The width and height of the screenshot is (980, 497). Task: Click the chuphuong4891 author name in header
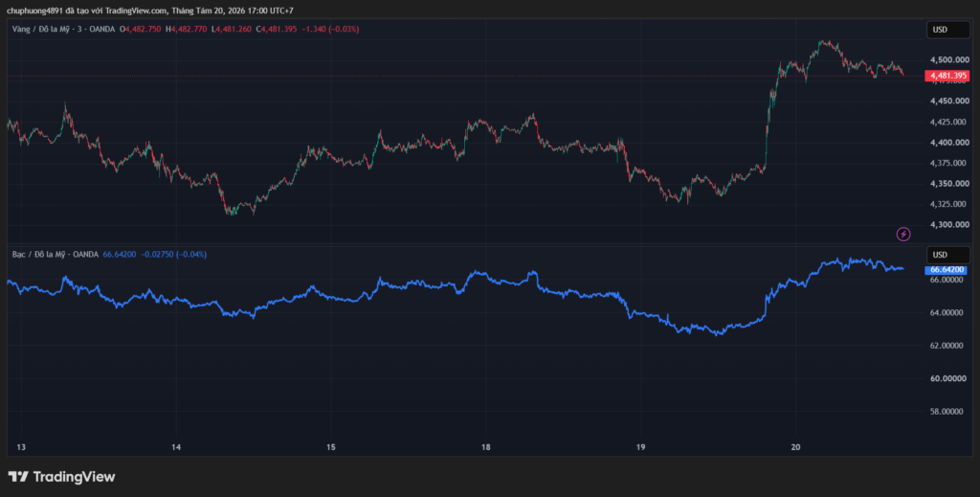35,11
